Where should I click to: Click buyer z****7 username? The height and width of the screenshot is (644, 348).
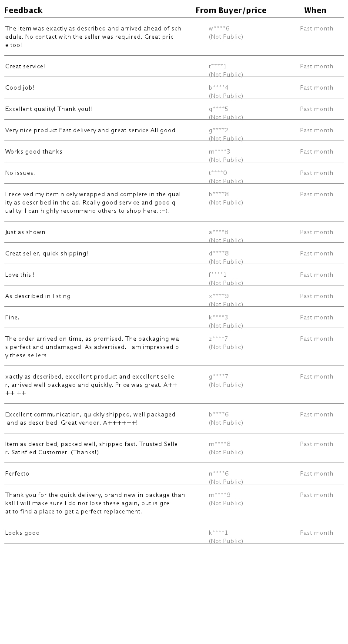pos(218,339)
